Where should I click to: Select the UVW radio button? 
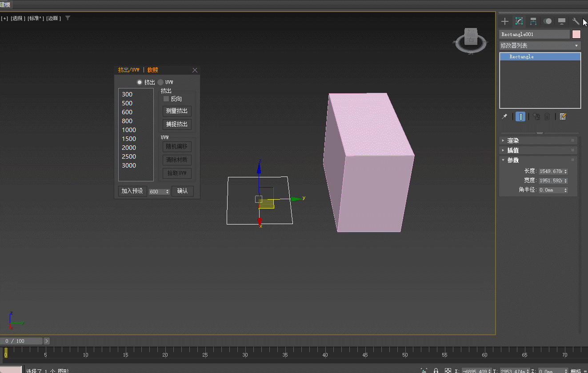coord(160,82)
